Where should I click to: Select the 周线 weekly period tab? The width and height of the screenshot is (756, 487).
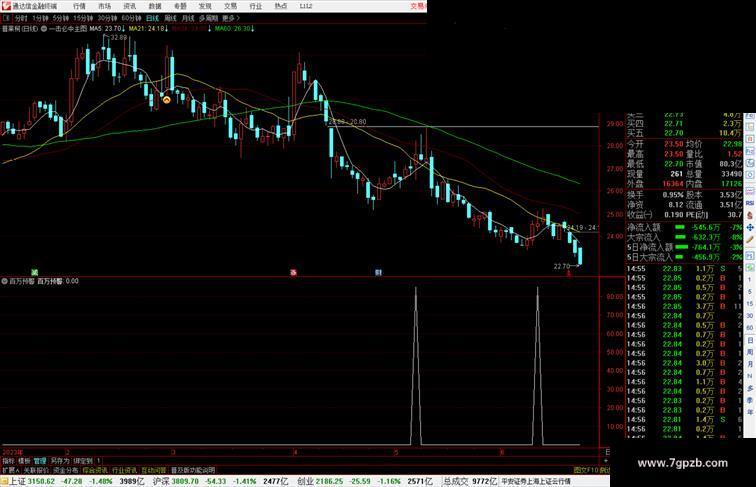[171, 18]
